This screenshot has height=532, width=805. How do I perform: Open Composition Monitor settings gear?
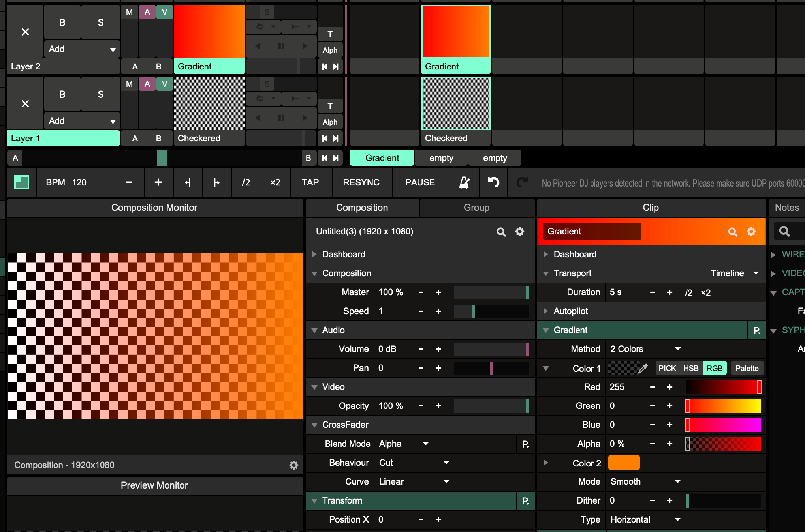point(293,465)
